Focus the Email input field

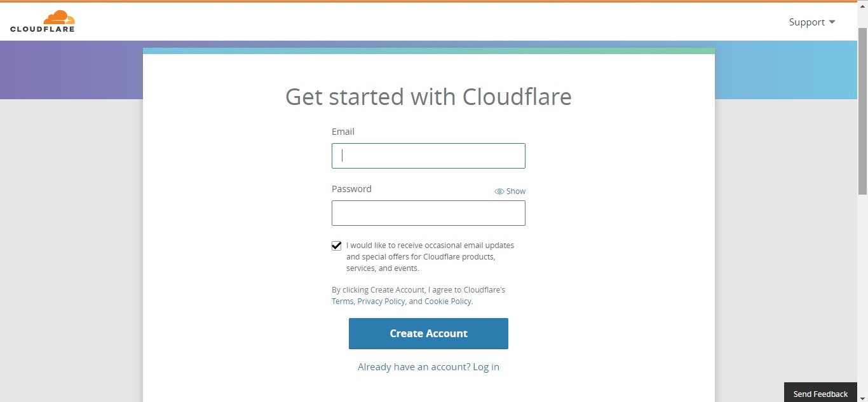(428, 156)
